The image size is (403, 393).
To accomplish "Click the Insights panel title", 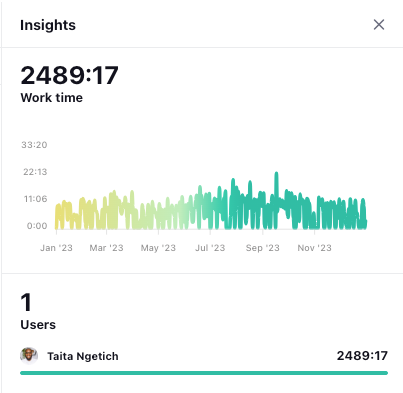I will point(48,25).
